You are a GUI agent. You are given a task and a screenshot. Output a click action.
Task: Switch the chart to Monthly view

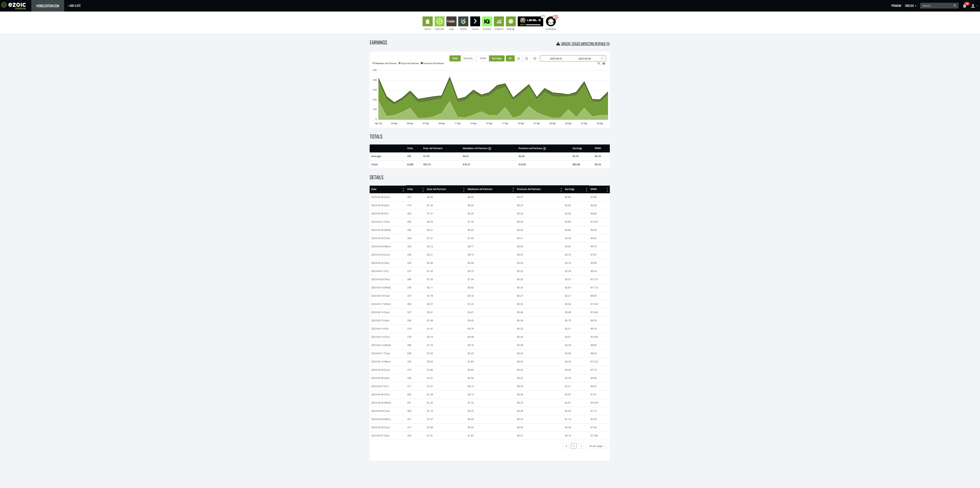(x=468, y=59)
